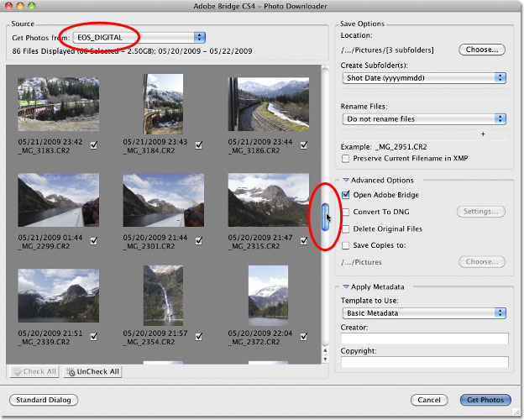Uncheck photo _MG_3186.CR2

click(304, 145)
